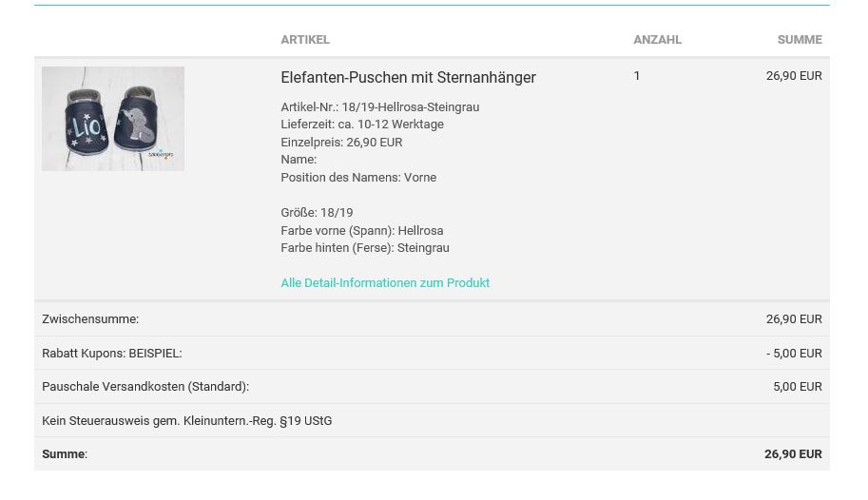This screenshot has height=500, width=868.
Task: Click the elephant shoes product thumbnail
Action: (x=113, y=119)
